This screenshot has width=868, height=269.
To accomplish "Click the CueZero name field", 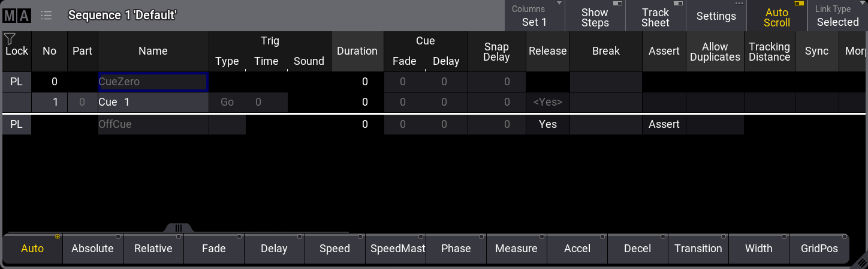I will [153, 82].
